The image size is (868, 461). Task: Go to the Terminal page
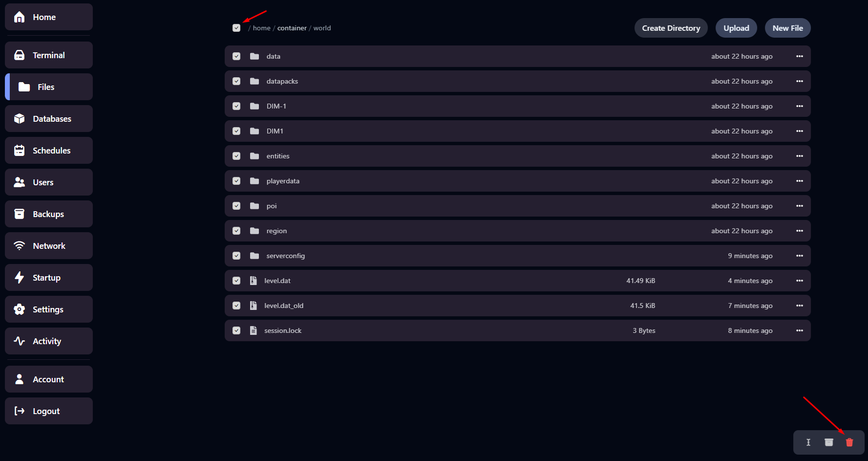coord(49,55)
